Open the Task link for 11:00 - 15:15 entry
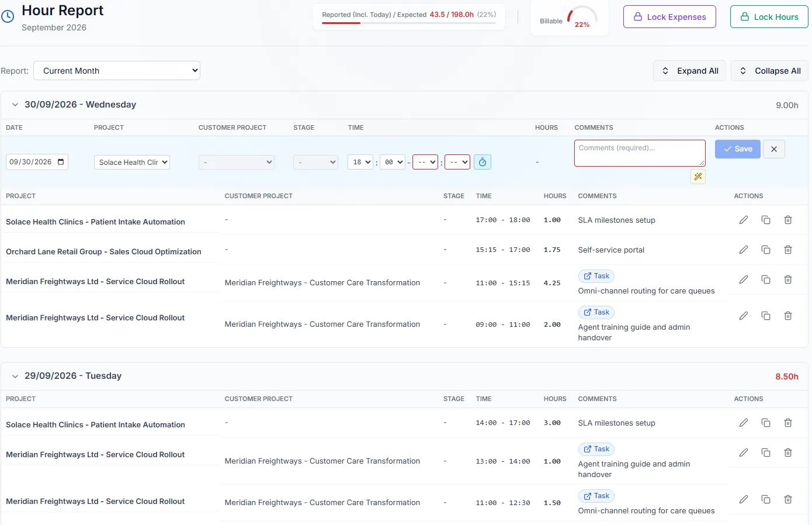The height and width of the screenshot is (525, 812). 596,276
